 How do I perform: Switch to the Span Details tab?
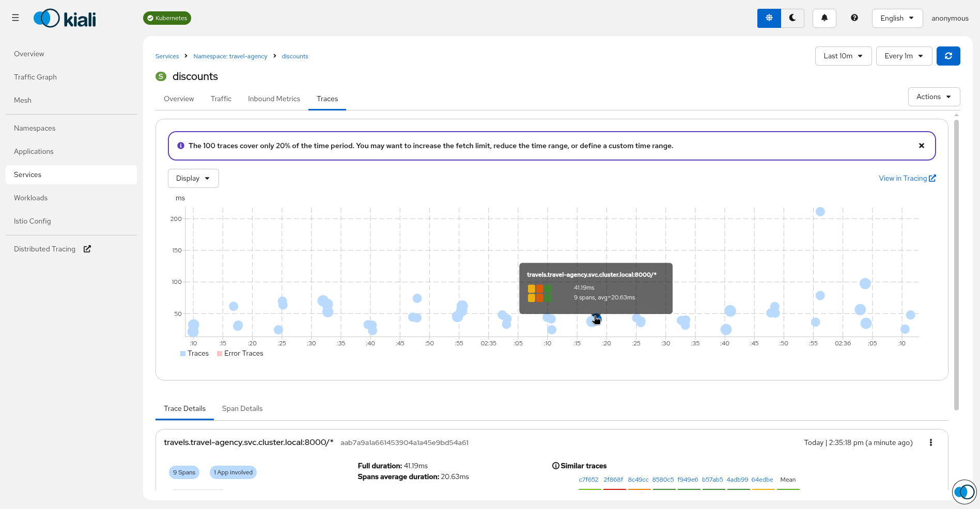click(x=242, y=408)
